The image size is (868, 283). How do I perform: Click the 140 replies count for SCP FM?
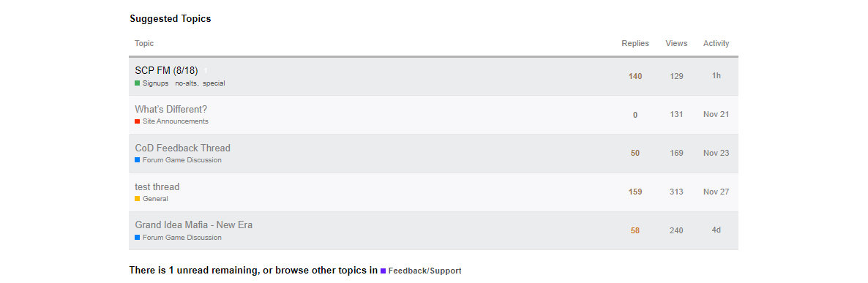coord(635,76)
